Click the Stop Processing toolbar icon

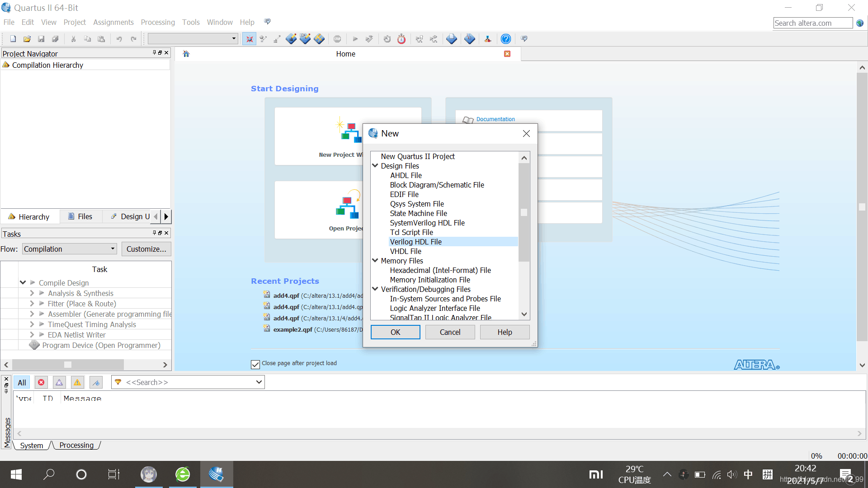[337, 39]
